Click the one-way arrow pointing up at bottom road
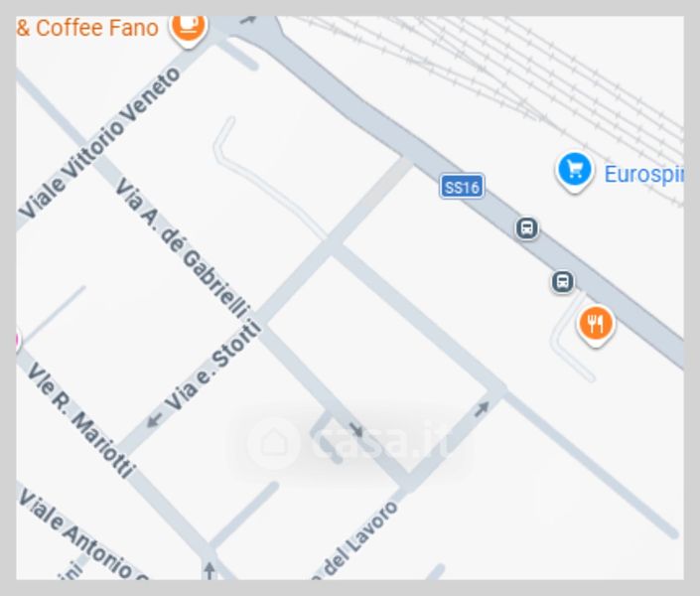The image size is (700, 596). 209,570
